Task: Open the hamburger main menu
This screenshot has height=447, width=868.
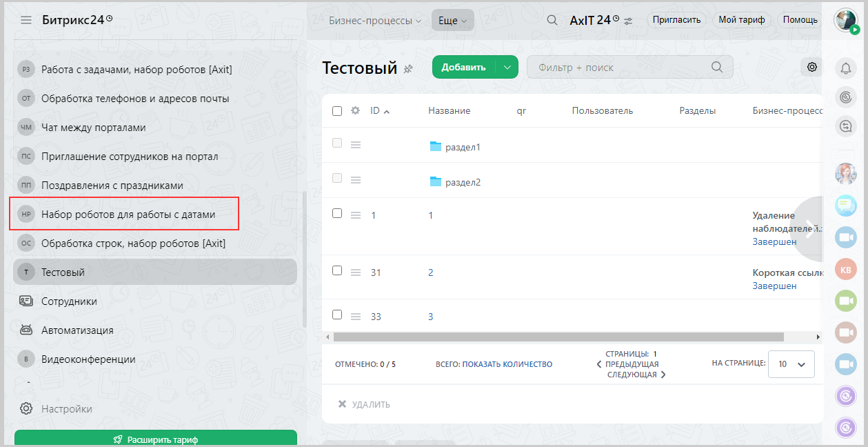Action: (26, 20)
